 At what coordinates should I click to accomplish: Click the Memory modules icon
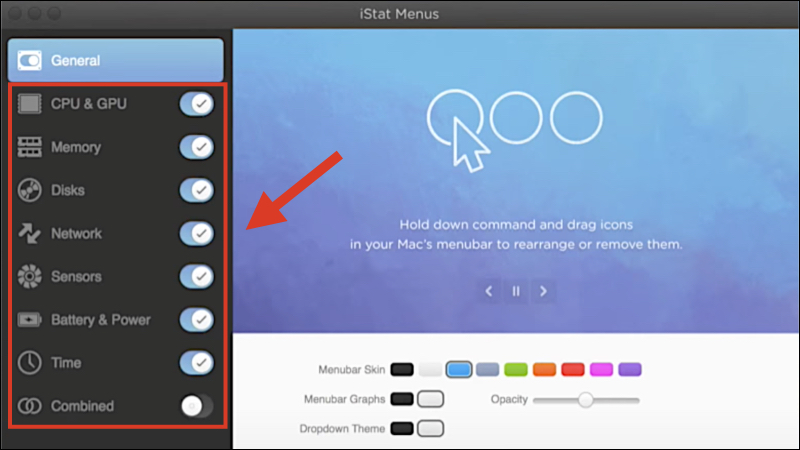click(x=30, y=147)
